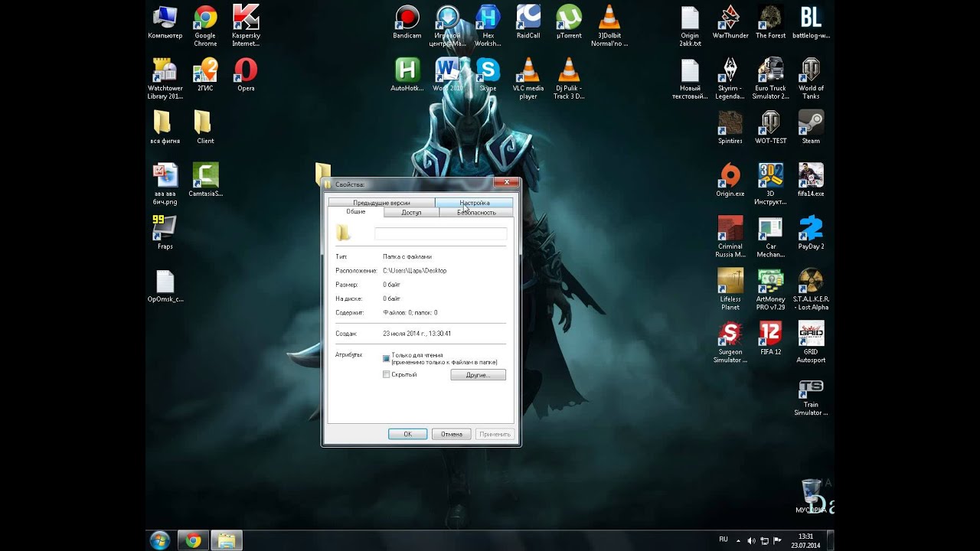This screenshot has height=551, width=980.
Task: Click the taskbar clock showing 13:31
Action: [805, 540]
